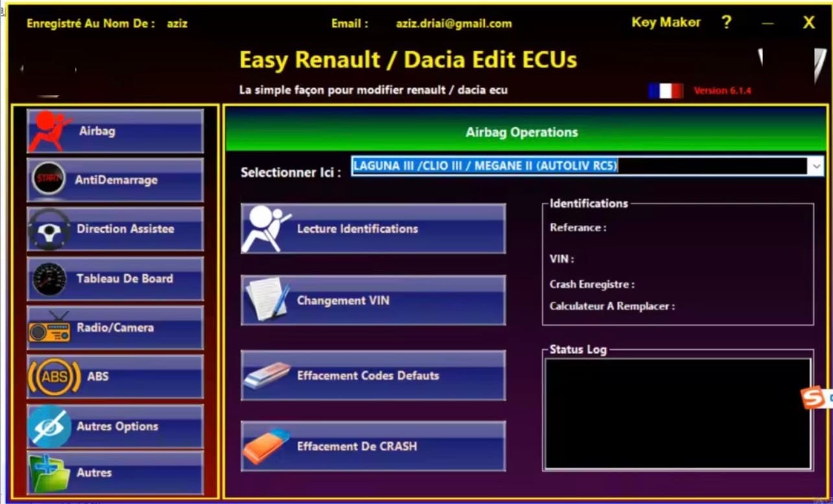The height and width of the screenshot is (504, 833).
Task: Click inside the Status Log box
Action: pyautogui.click(x=678, y=413)
